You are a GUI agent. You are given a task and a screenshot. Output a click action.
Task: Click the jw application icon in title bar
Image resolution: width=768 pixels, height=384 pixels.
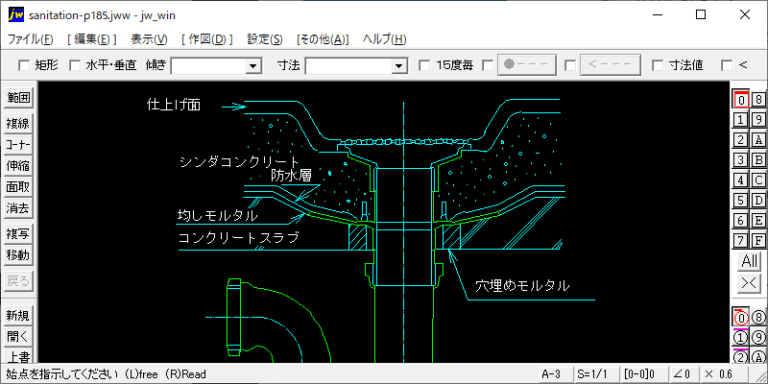(x=16, y=15)
